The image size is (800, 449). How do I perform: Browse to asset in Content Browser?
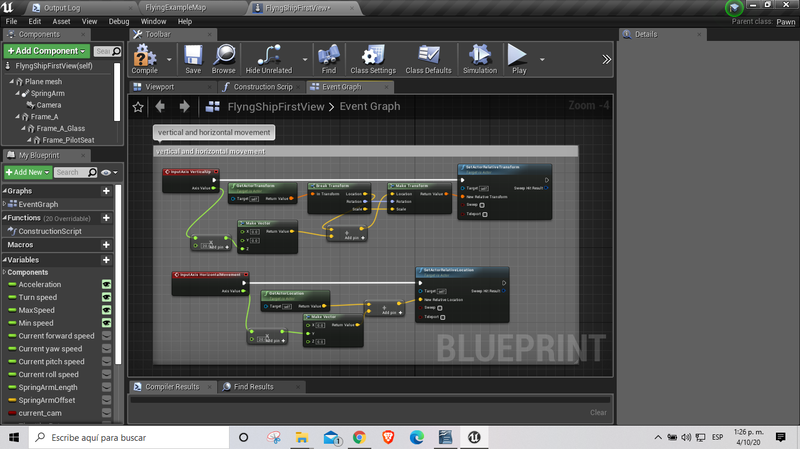(223, 59)
